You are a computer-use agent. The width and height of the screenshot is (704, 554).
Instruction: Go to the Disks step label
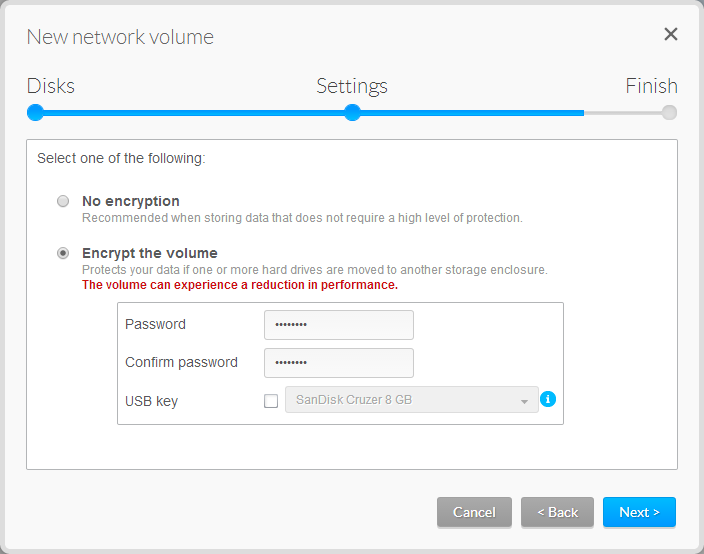coord(51,86)
